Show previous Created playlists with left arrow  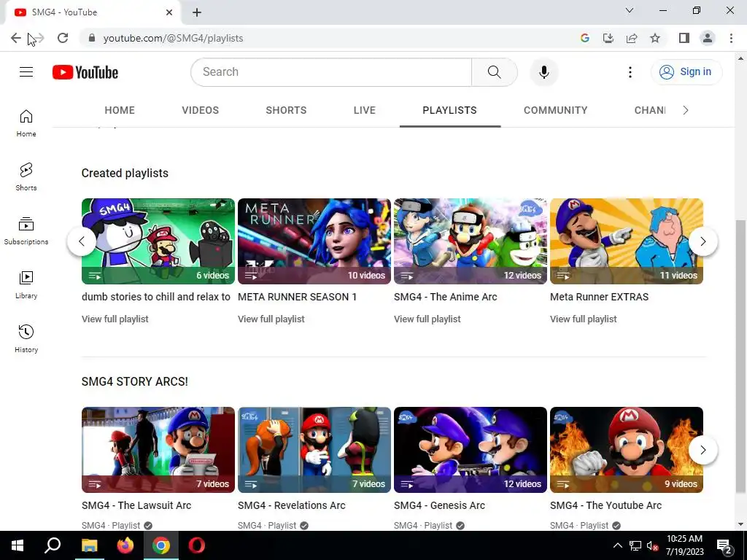click(82, 241)
